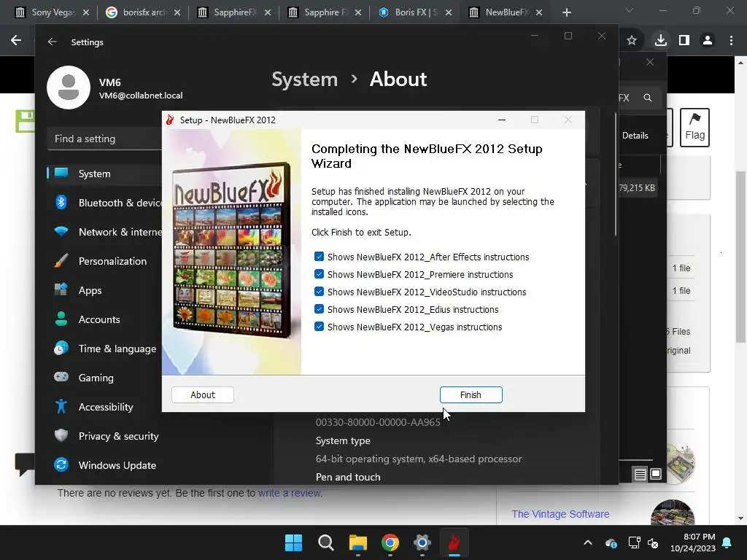Uncheck VideoStudio instructions checkbox
Screen dimensions: 747x560
pyautogui.click(x=320, y=292)
